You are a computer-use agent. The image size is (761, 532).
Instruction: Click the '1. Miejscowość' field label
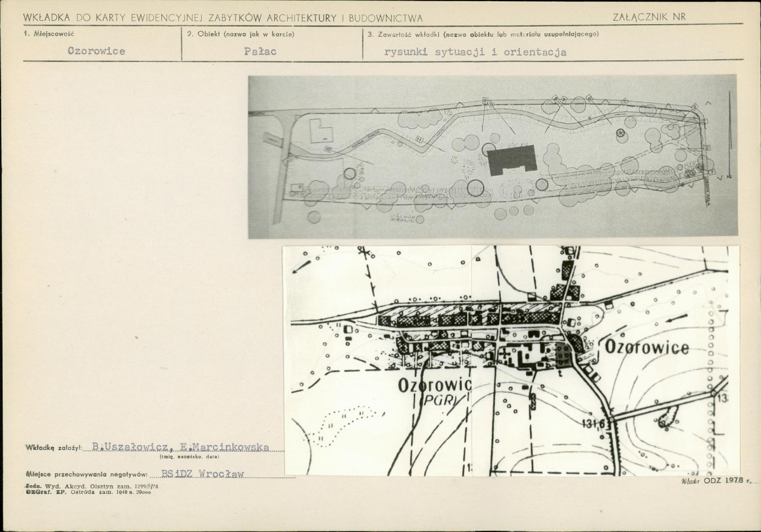(x=48, y=34)
